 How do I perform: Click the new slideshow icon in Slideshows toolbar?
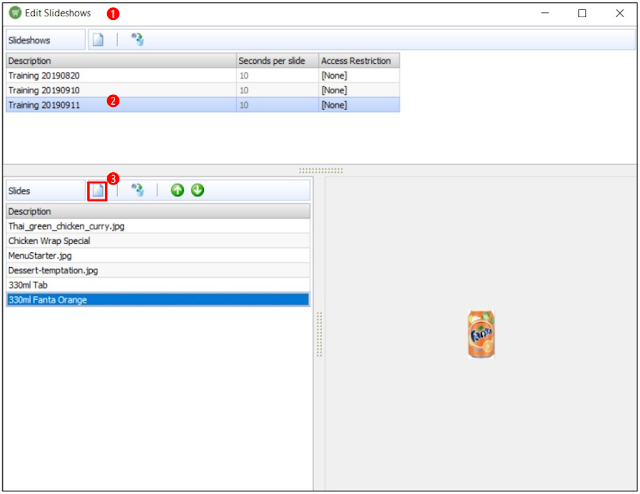coord(98,40)
